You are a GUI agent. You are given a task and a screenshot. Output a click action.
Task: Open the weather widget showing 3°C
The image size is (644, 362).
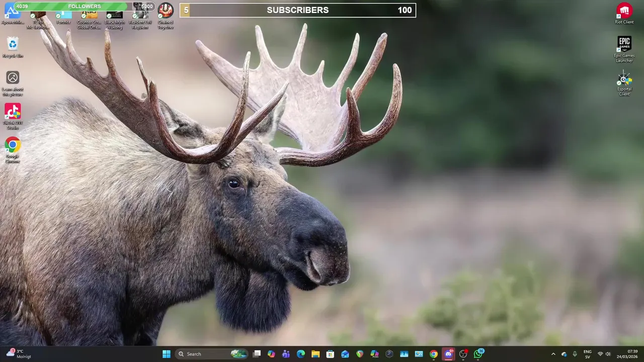pos(19,354)
